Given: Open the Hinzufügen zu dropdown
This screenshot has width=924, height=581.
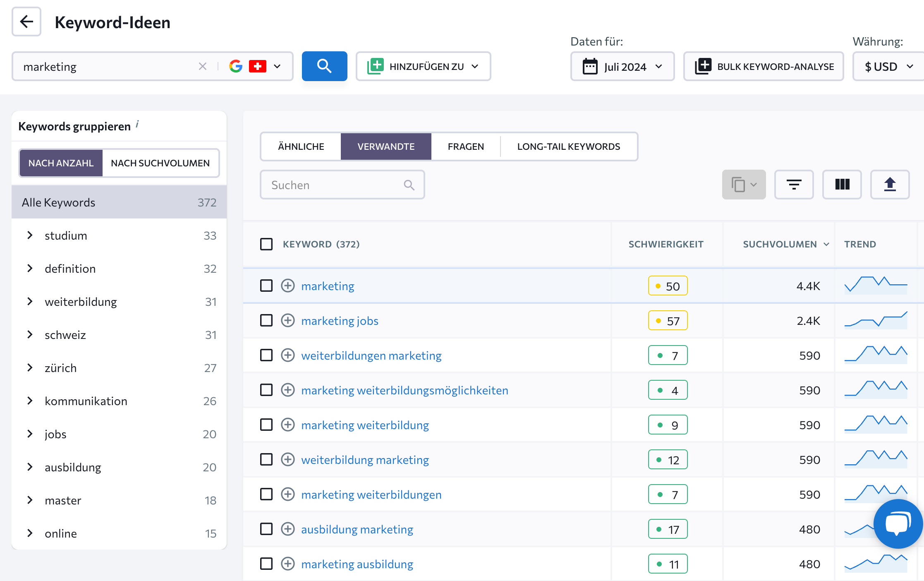Looking at the screenshot, I should [x=423, y=66].
